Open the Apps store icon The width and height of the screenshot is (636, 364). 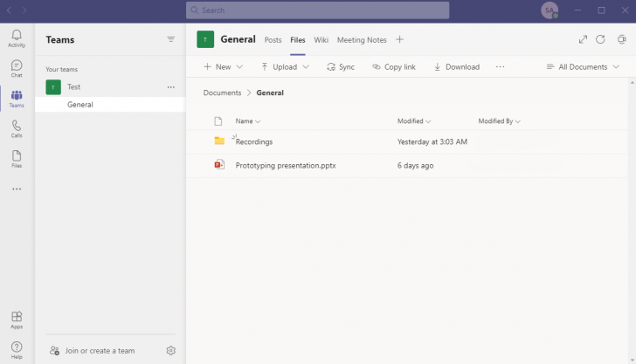coord(17,319)
